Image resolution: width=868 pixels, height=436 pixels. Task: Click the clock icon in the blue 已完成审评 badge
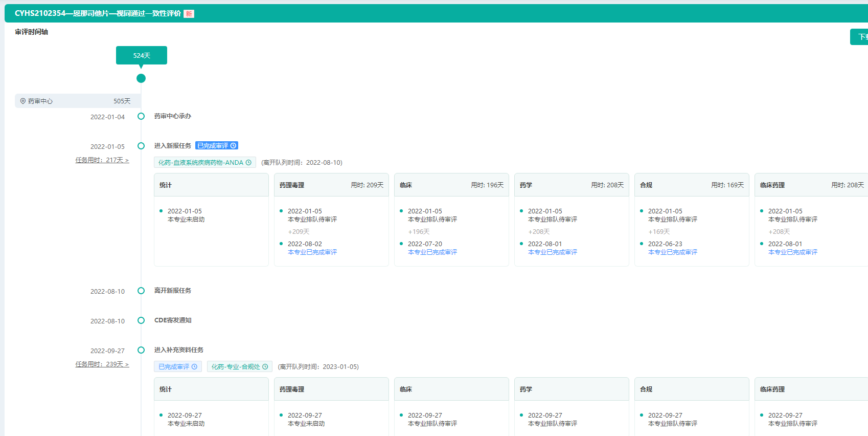pyautogui.click(x=234, y=146)
